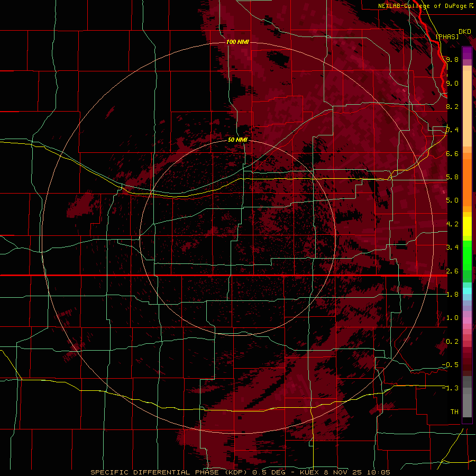Click the 3.4 value on the color scale
Viewport: 476px width, 476px height.
[452, 247]
